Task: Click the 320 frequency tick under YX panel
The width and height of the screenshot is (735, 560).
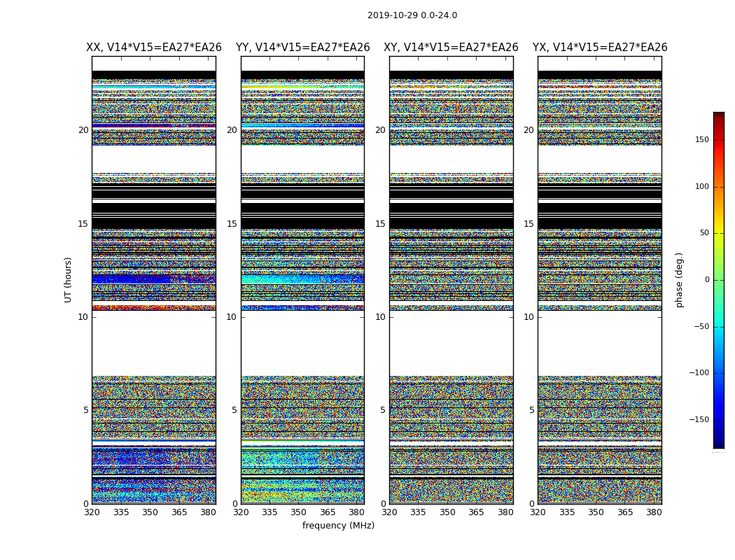Action: [538, 512]
